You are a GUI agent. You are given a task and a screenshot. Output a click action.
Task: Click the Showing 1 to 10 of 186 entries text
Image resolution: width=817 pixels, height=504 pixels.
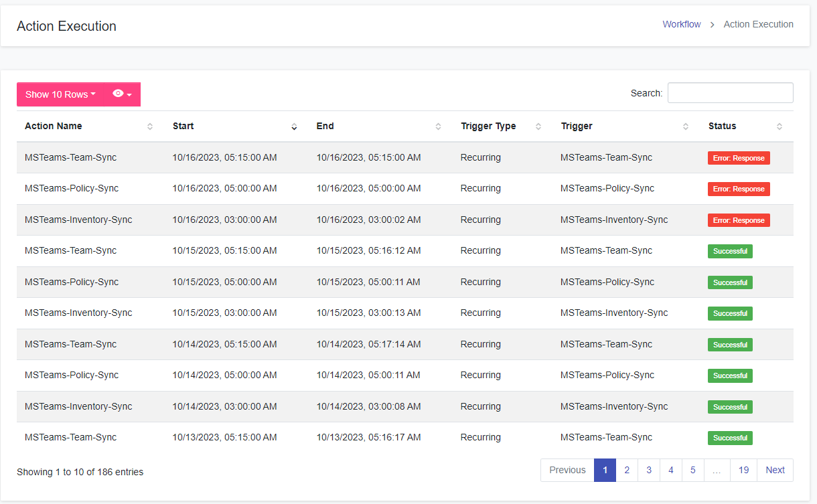click(x=80, y=472)
